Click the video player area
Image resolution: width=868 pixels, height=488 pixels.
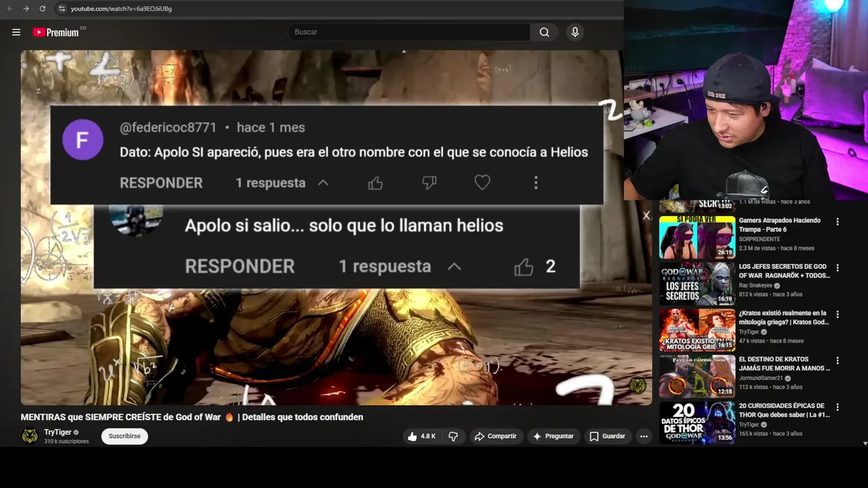pos(336,227)
